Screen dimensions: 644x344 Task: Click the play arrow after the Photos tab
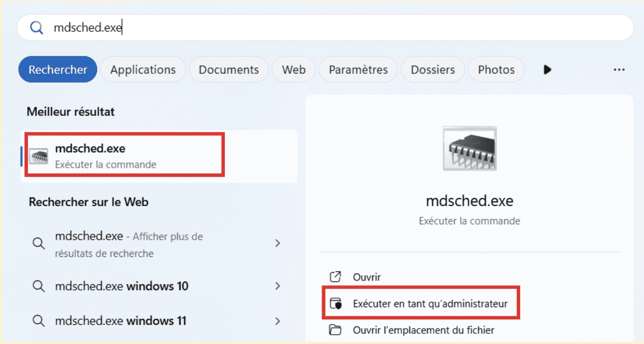tap(547, 69)
